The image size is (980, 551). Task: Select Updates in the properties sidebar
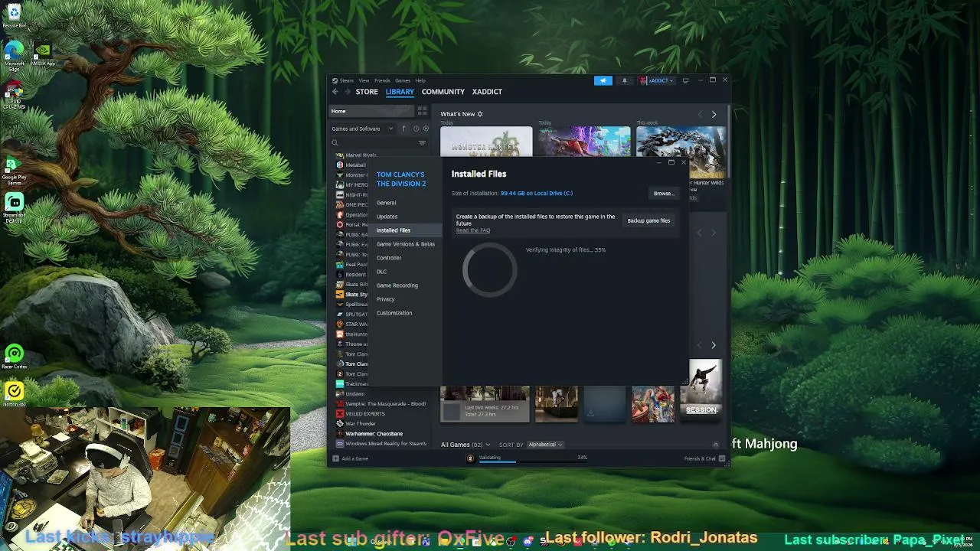(387, 217)
